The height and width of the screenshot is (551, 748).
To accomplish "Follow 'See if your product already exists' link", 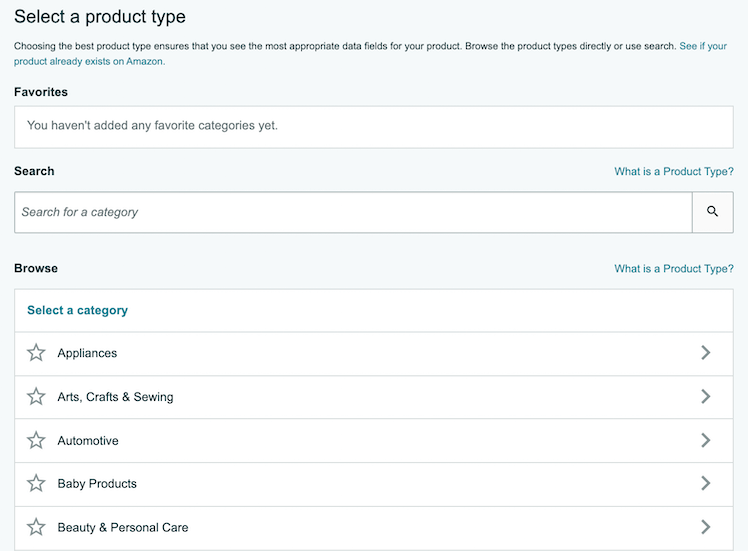I will pos(702,47).
